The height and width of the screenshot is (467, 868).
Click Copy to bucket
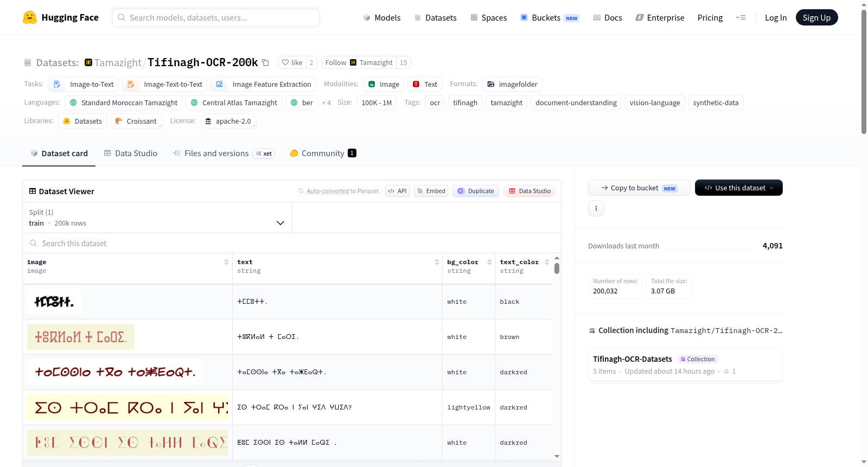click(639, 188)
